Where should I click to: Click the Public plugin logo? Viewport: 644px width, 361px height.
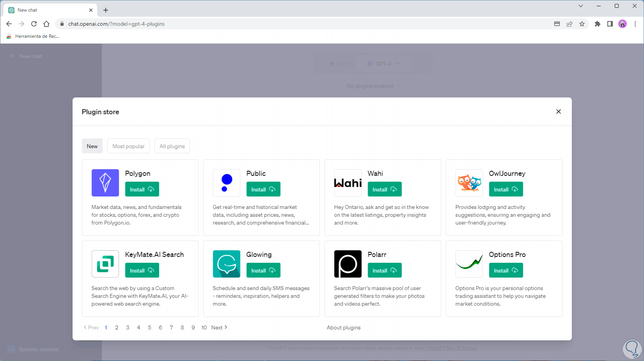226,183
